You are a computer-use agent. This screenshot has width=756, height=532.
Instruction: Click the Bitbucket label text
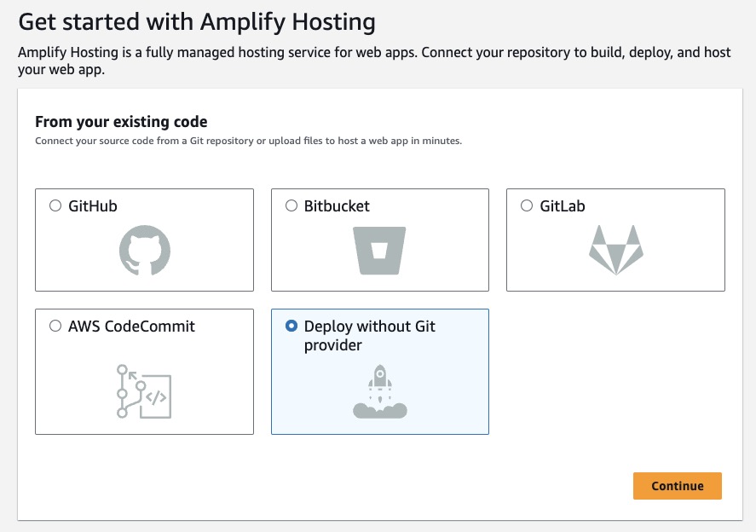[337, 206]
